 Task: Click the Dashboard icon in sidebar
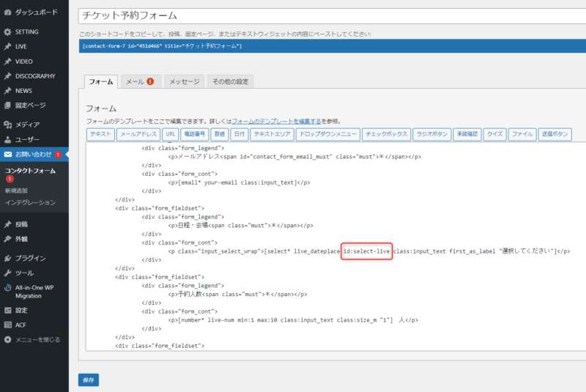point(7,13)
